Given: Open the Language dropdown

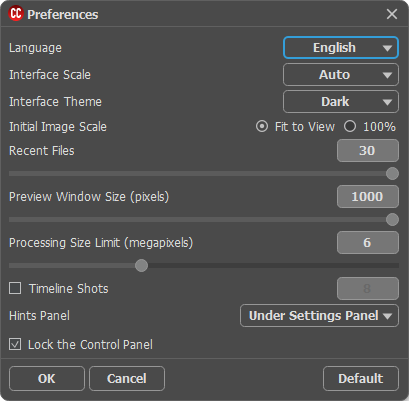Looking at the screenshot, I should click(341, 48).
